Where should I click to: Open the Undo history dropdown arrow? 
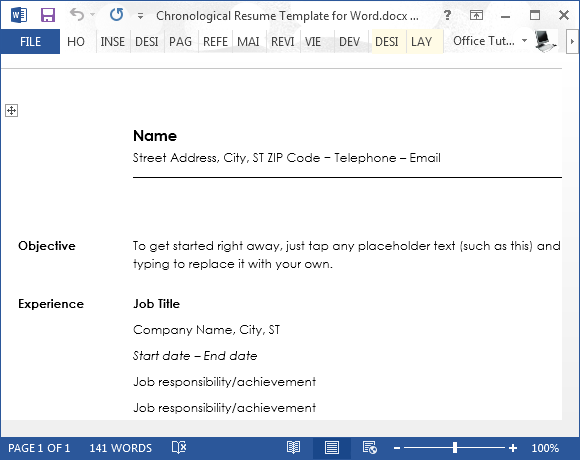tap(92, 15)
